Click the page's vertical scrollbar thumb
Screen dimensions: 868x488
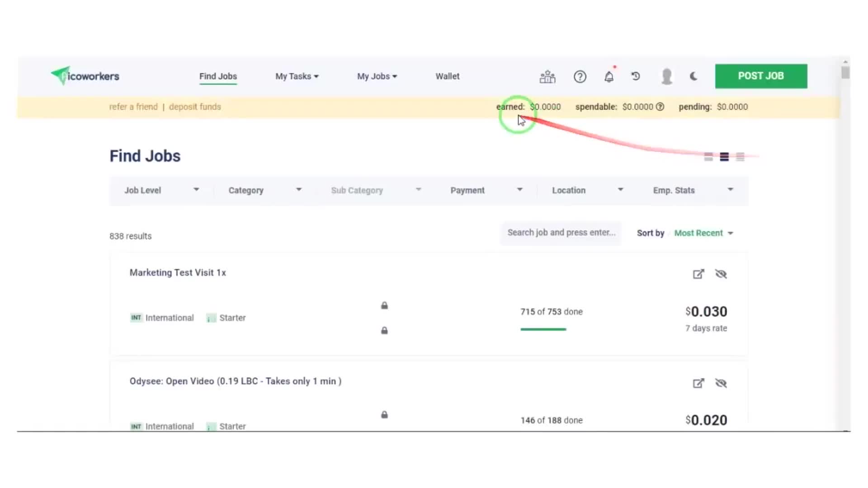point(845,72)
